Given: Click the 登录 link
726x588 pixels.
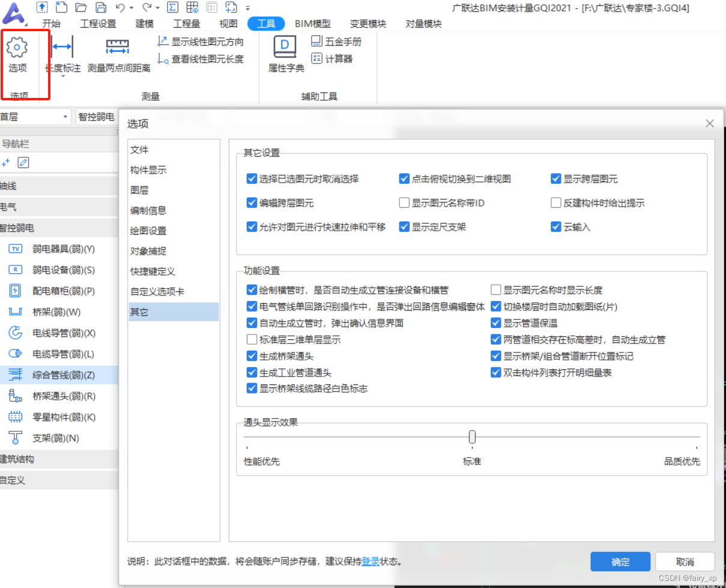Looking at the screenshot, I should tap(371, 562).
